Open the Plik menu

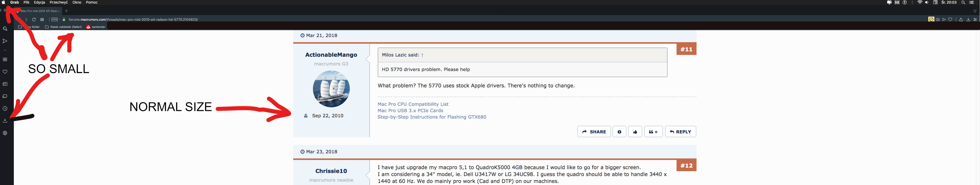(26, 2)
